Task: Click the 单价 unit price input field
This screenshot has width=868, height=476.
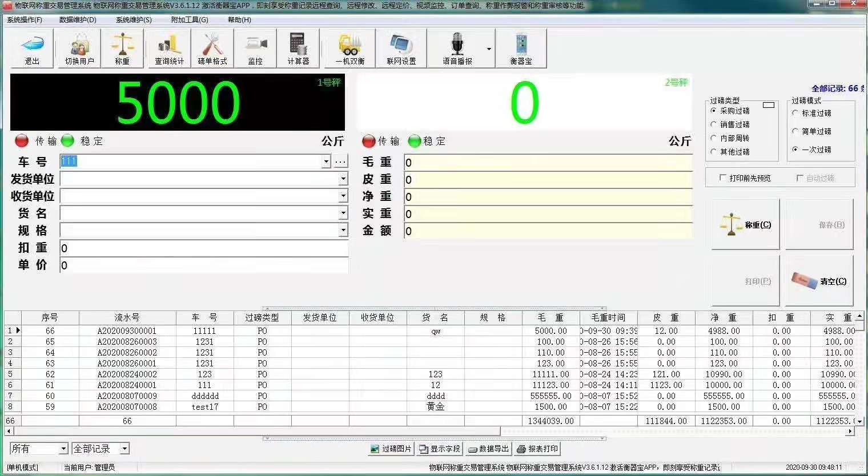Action: (x=171, y=265)
